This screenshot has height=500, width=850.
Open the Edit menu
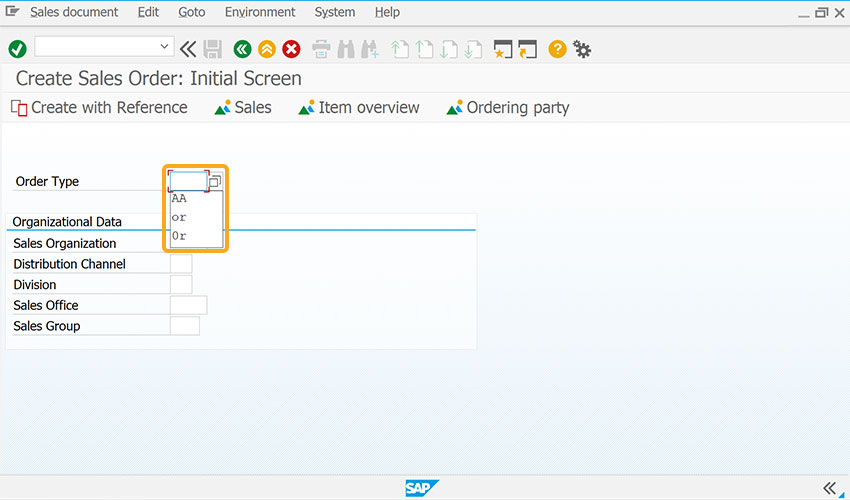[148, 12]
